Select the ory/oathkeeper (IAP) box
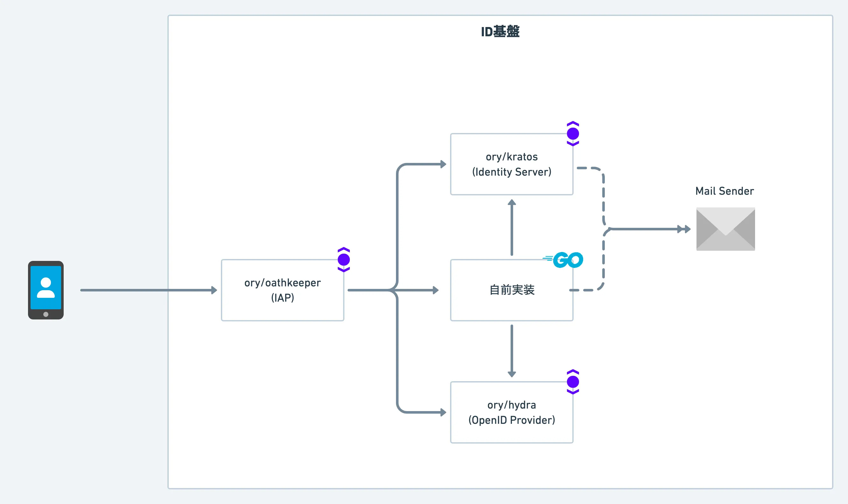This screenshot has height=504, width=848. tap(282, 290)
